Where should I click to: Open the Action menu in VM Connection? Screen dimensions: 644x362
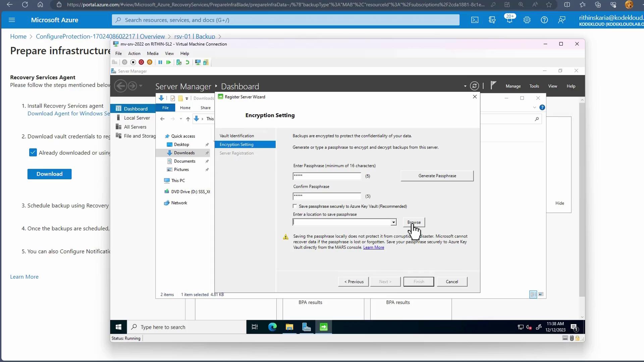134,53
